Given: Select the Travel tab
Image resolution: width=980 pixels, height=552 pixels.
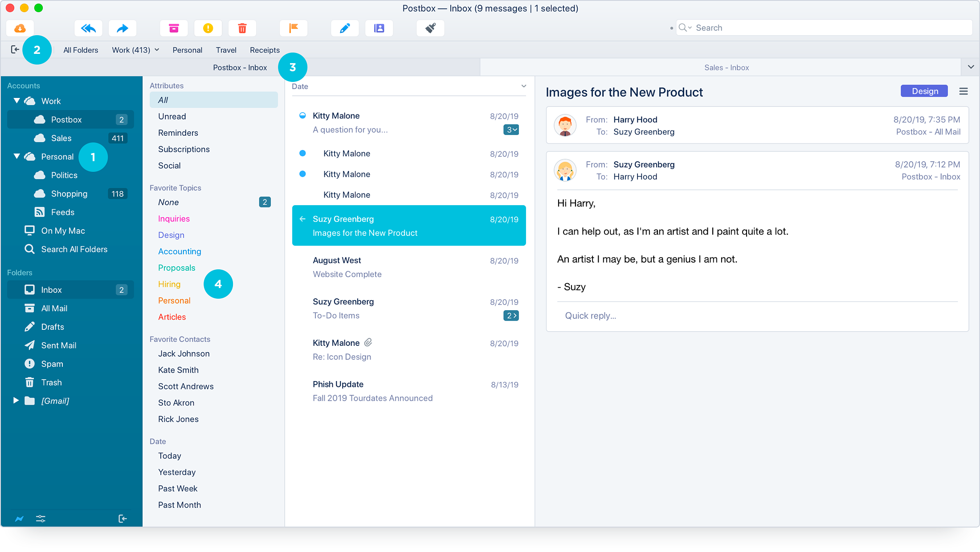Looking at the screenshot, I should [x=226, y=50].
